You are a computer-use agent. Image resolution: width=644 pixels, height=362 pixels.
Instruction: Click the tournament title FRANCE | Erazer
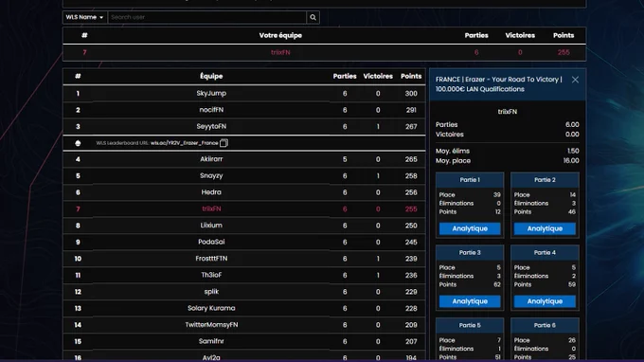(x=499, y=84)
